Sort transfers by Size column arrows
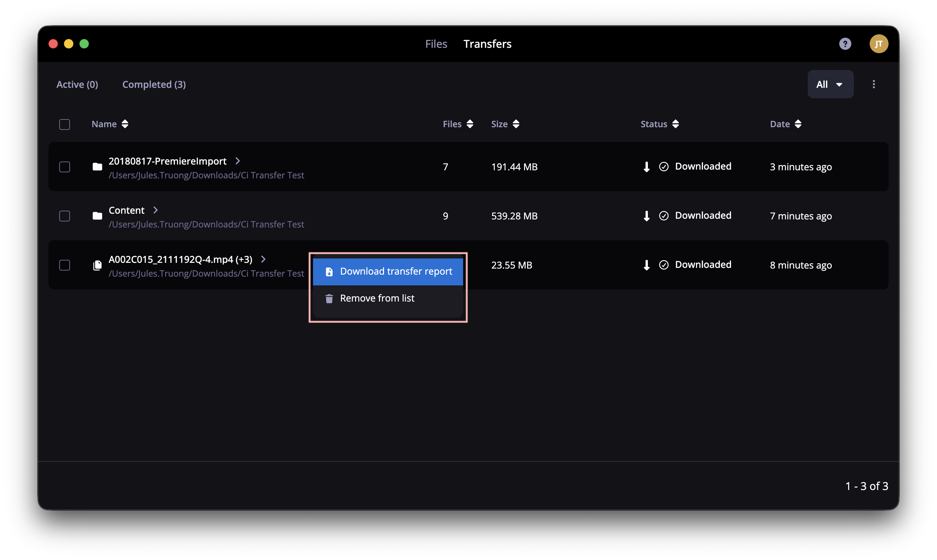 click(x=516, y=124)
